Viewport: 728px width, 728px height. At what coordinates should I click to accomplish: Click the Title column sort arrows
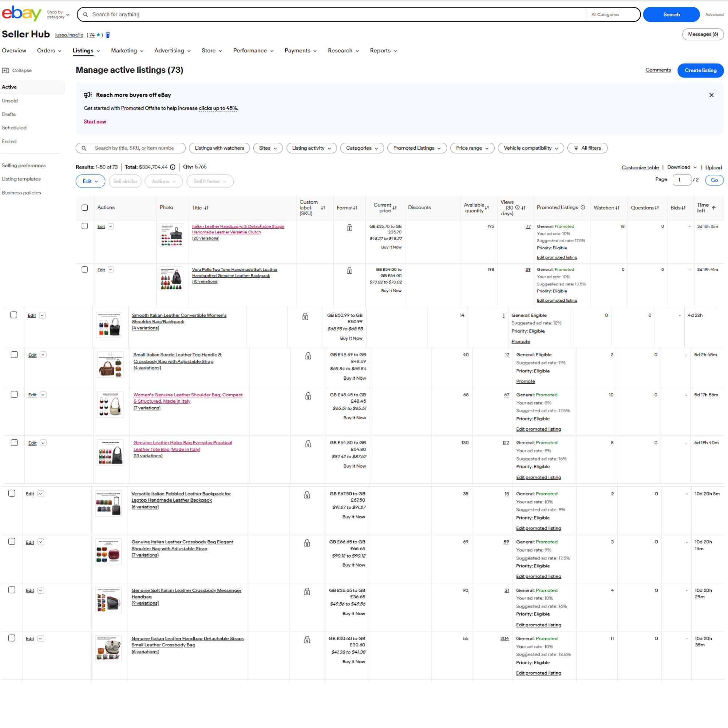206,207
